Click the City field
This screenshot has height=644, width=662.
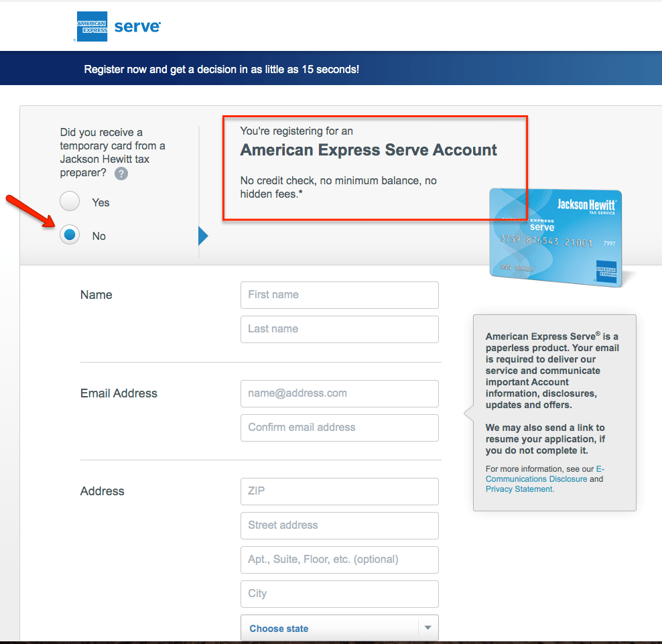coord(340,594)
